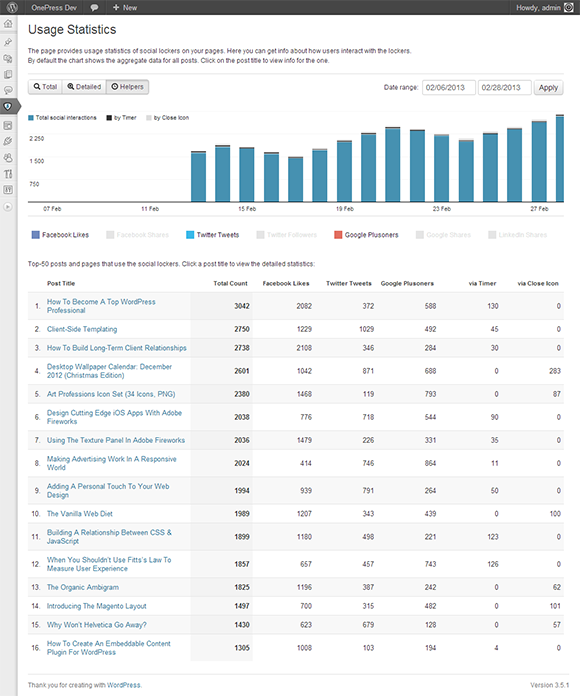The image size is (580, 696).
Task: Toggle the LinkedIn Shares series
Action: pos(518,235)
